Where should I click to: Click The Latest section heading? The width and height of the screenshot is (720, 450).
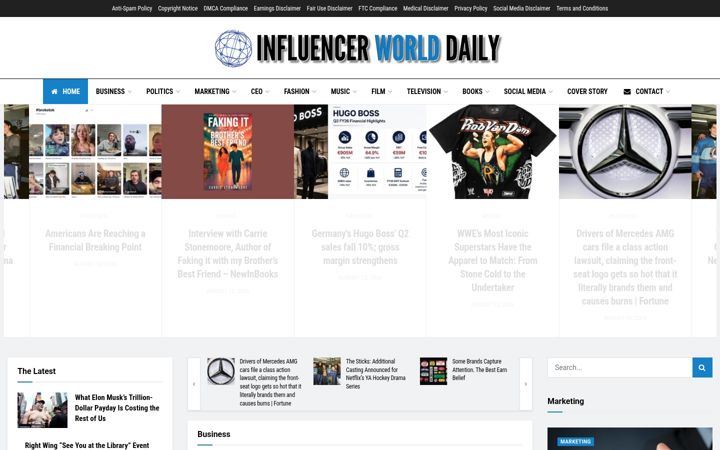tap(37, 371)
